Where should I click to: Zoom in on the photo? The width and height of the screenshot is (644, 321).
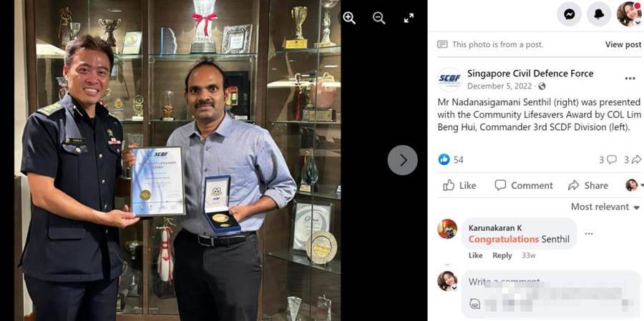(x=349, y=18)
